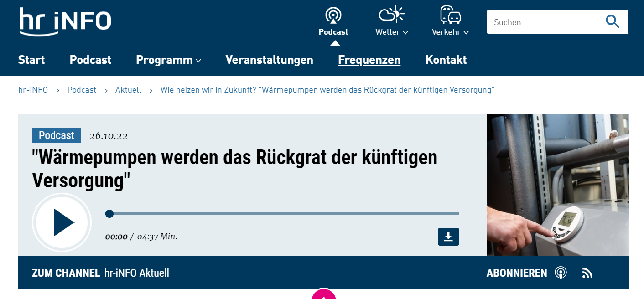Viewport: 644px width, 299px height.
Task: Click hr-iNFO breadcrumb link
Action: pos(33,90)
